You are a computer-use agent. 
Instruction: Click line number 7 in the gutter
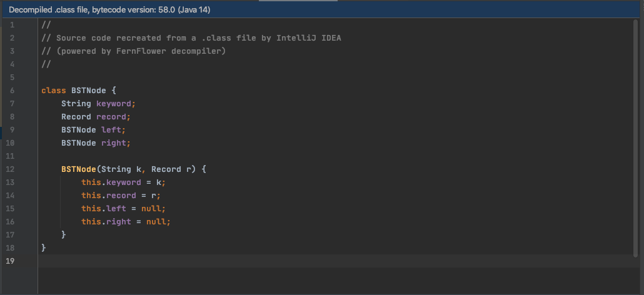tap(12, 103)
